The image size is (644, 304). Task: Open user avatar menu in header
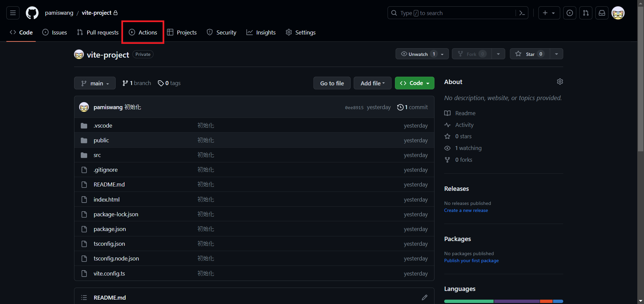[618, 13]
